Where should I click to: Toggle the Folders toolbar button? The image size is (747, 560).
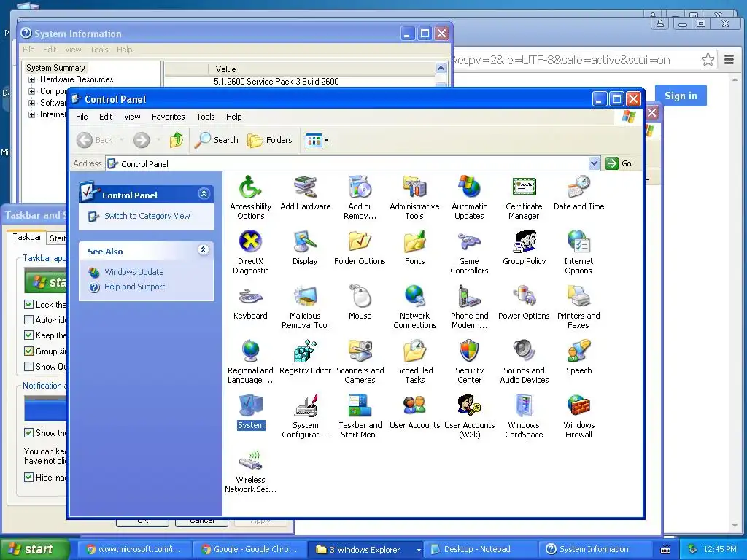coord(270,140)
